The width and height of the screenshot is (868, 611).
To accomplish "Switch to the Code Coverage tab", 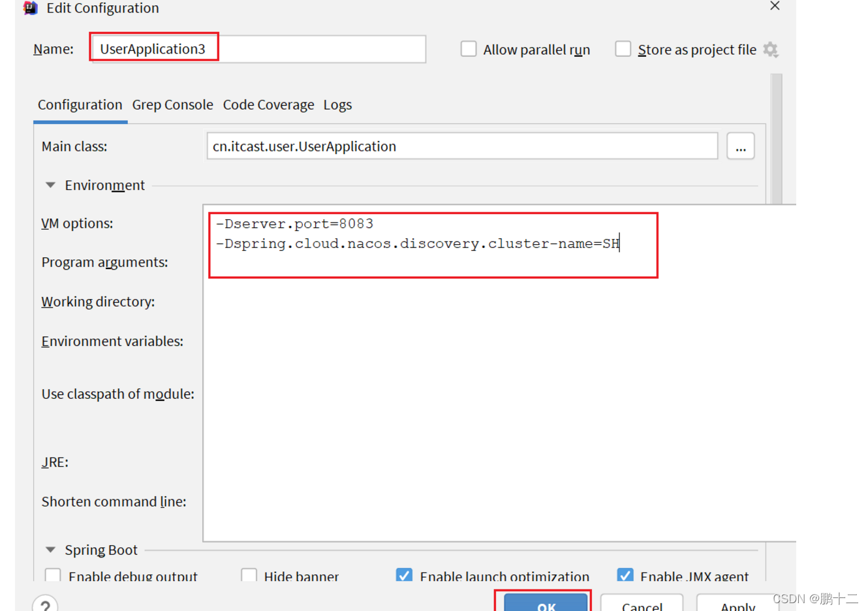I will (x=268, y=104).
